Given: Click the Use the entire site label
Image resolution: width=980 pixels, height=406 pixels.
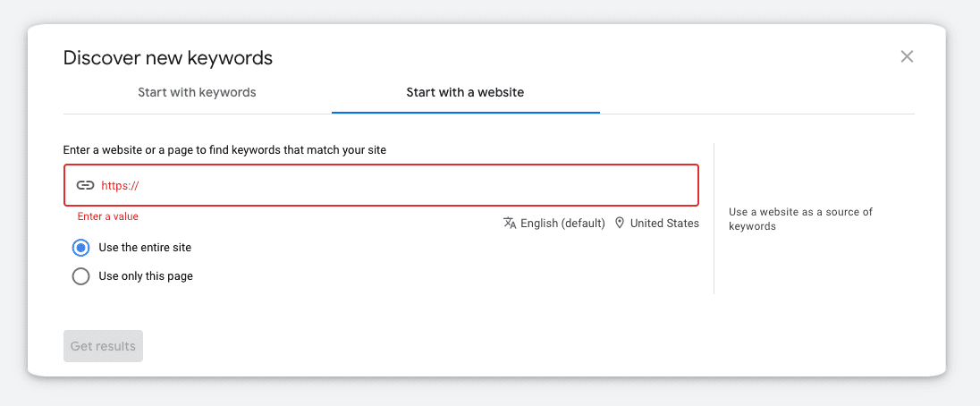Looking at the screenshot, I should click(x=145, y=248).
